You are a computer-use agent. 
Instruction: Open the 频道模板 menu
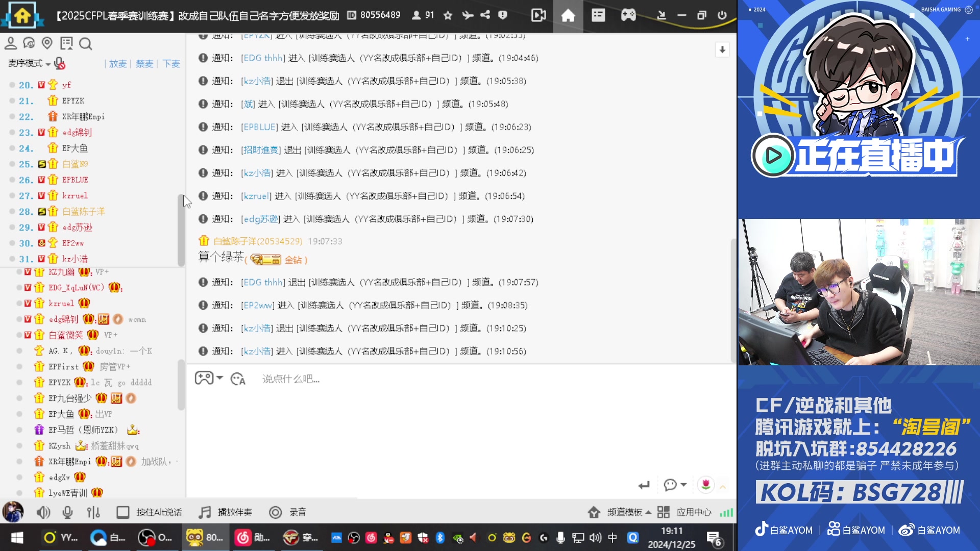619,512
